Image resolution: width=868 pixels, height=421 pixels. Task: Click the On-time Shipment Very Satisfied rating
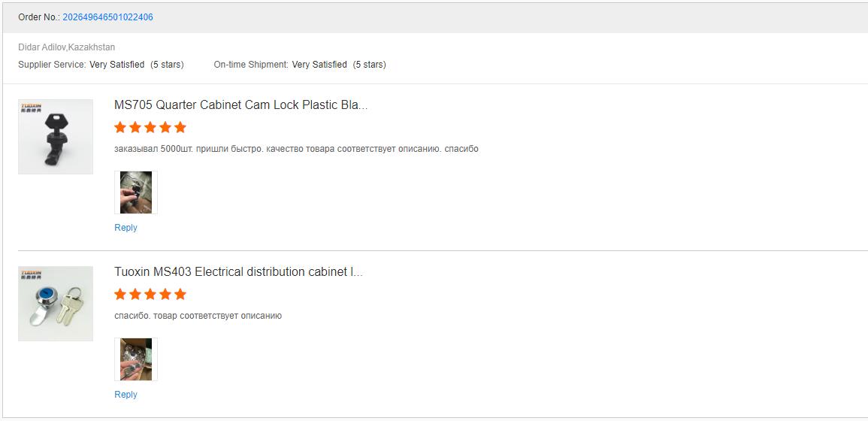tap(319, 65)
